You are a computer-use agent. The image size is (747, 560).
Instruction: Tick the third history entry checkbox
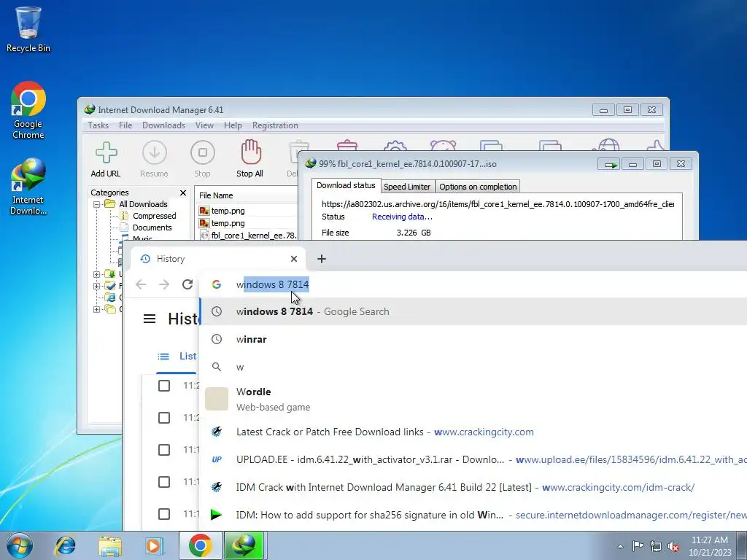(x=164, y=449)
